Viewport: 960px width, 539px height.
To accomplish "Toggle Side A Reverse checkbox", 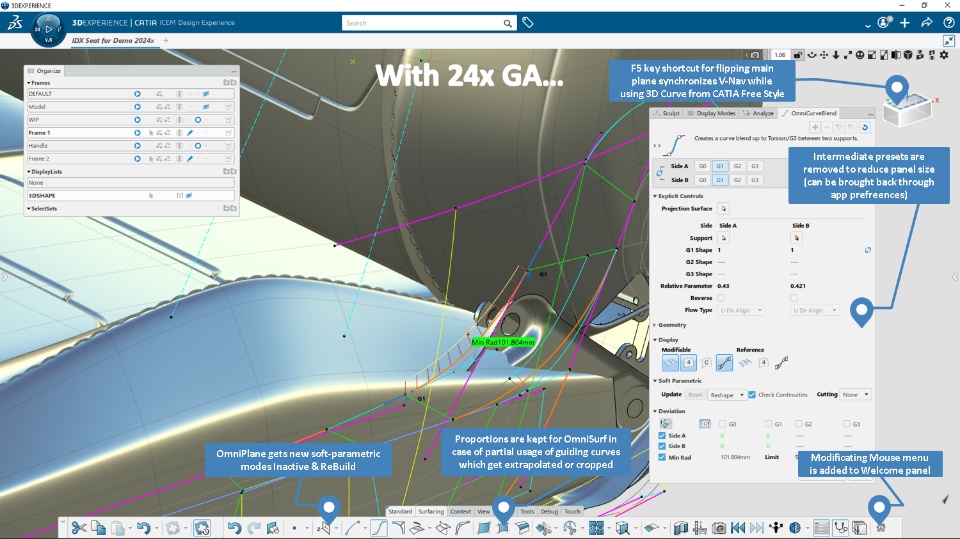I will click(721, 298).
